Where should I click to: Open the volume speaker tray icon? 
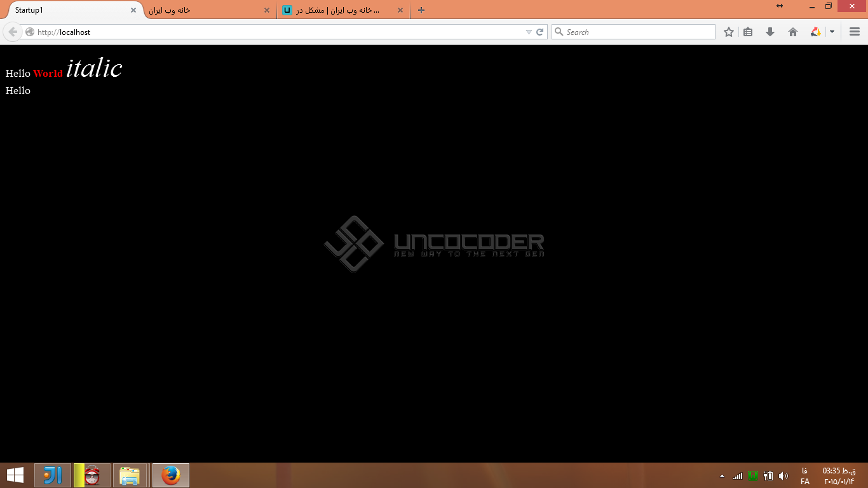pyautogui.click(x=783, y=476)
